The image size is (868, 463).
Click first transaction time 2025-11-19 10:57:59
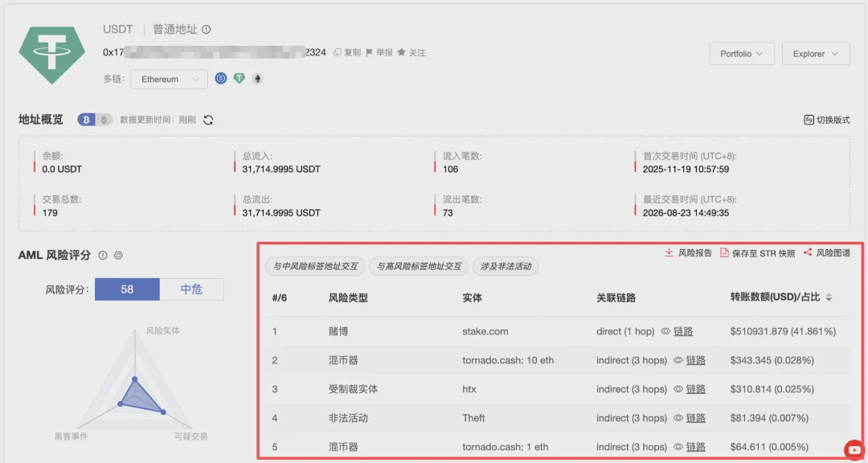[x=686, y=169]
